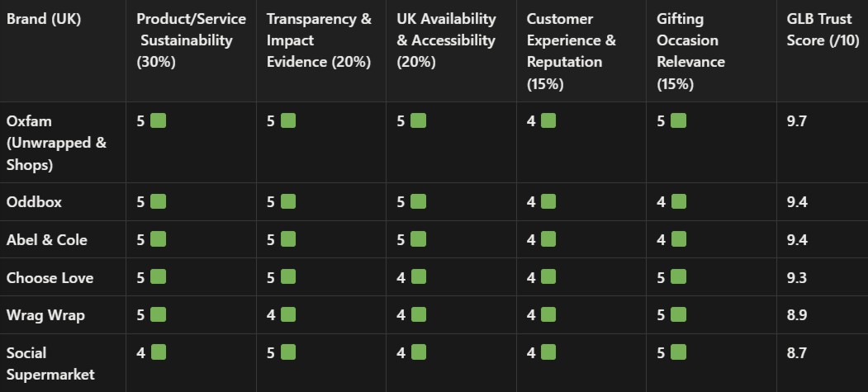This screenshot has height=392, width=868.
Task: Click the Choose Love brand name
Action: pos(50,278)
